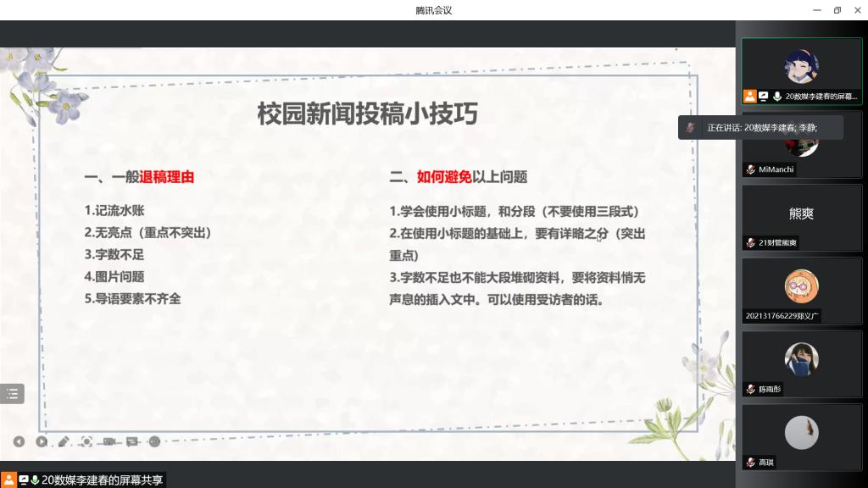Open the slide list panel icon
The width and height of the screenshot is (868, 488).
point(12,393)
